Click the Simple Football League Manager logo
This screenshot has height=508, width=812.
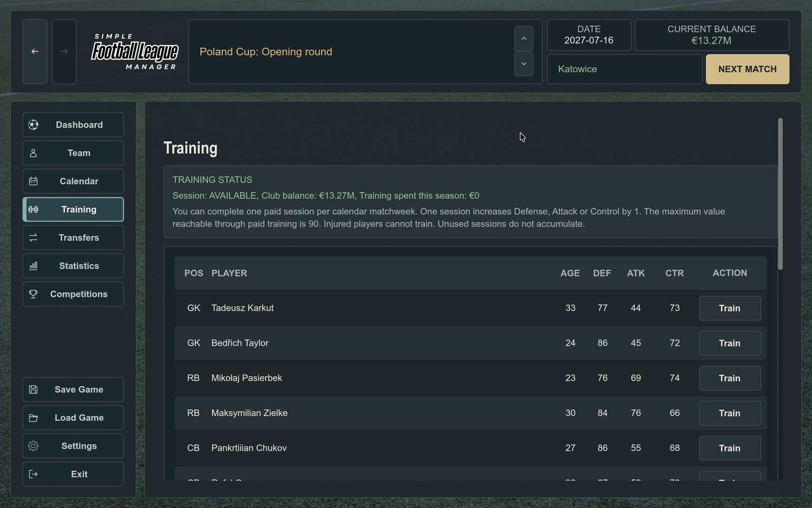pos(135,52)
